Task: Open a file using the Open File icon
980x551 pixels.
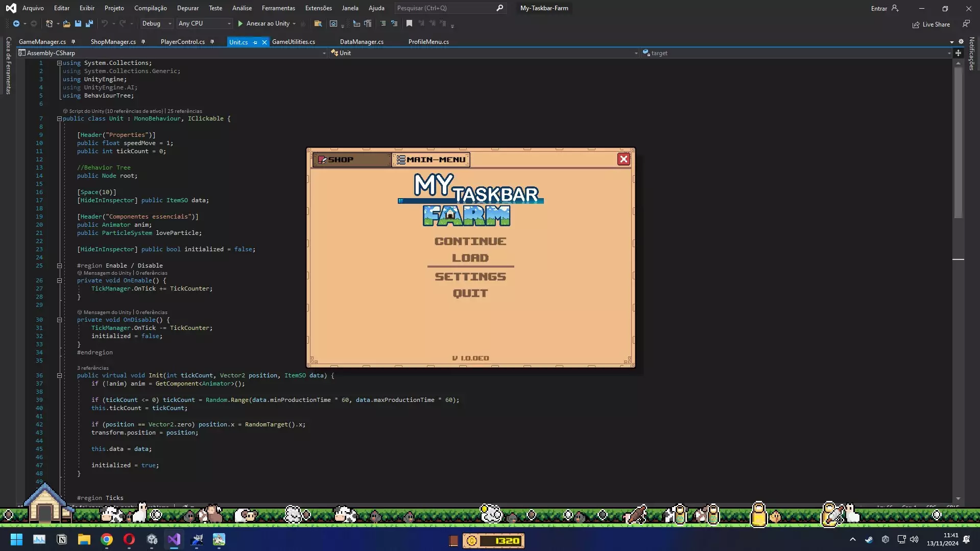Action: tap(66, 23)
